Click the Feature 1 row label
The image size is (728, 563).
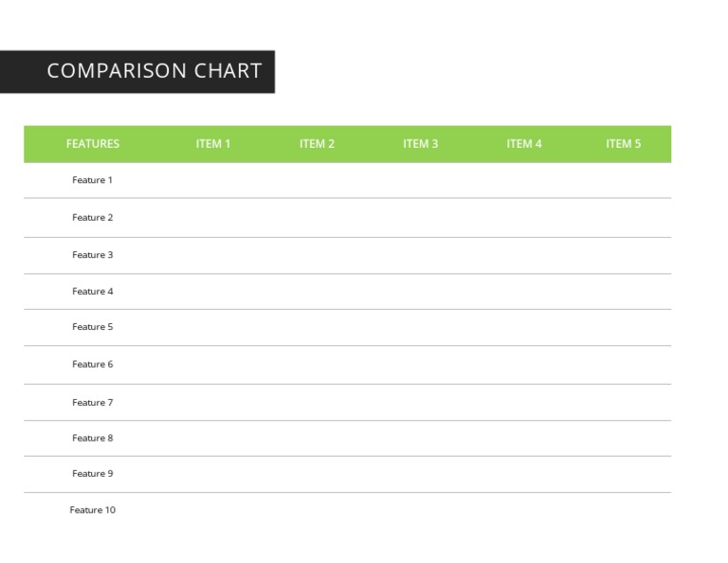click(x=93, y=180)
